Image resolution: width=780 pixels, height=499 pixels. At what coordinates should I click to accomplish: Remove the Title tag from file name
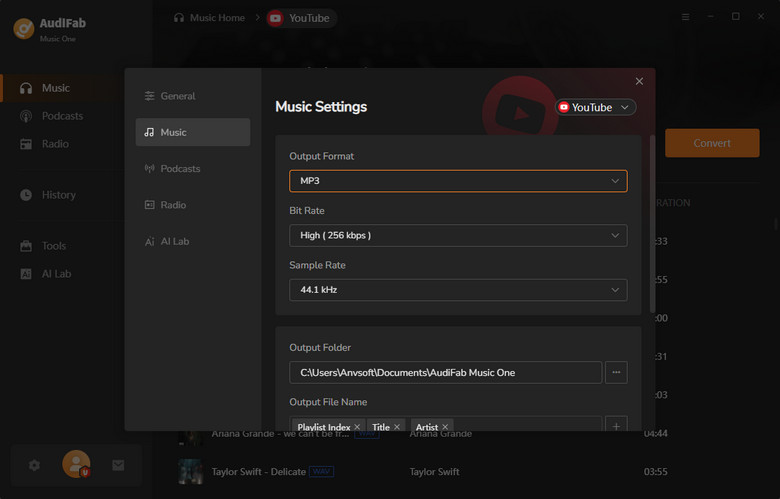coord(397,427)
